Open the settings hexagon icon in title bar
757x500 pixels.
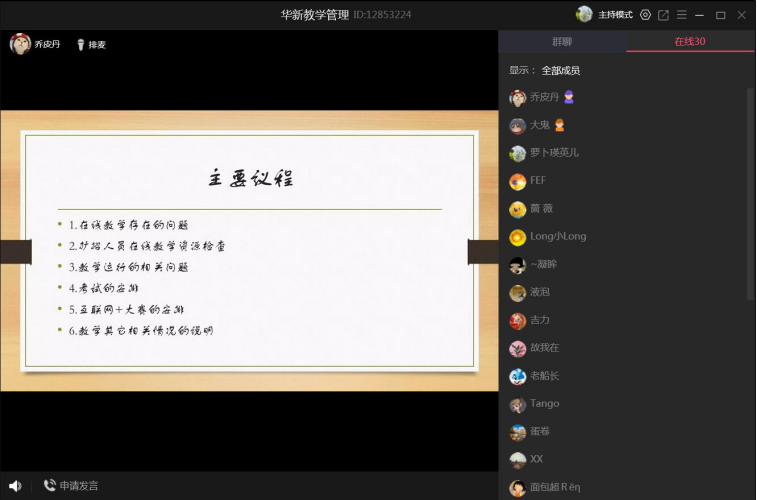[645, 15]
